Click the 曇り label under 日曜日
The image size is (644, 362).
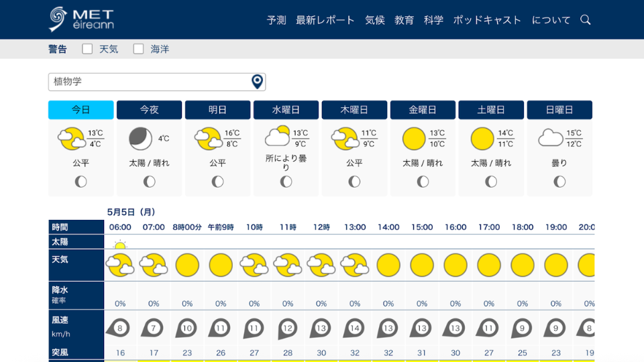coord(559,163)
